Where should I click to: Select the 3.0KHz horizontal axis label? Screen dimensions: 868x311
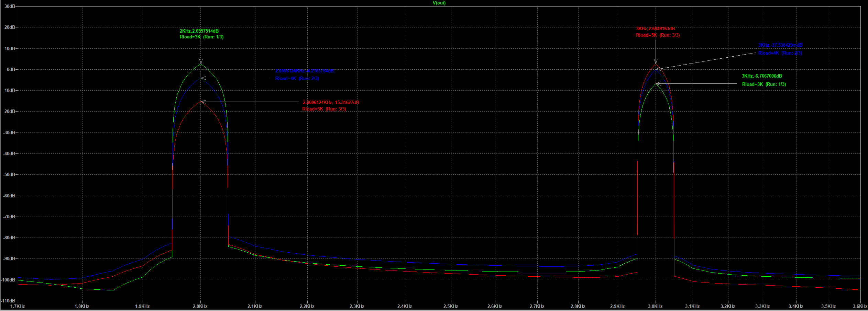click(655, 306)
